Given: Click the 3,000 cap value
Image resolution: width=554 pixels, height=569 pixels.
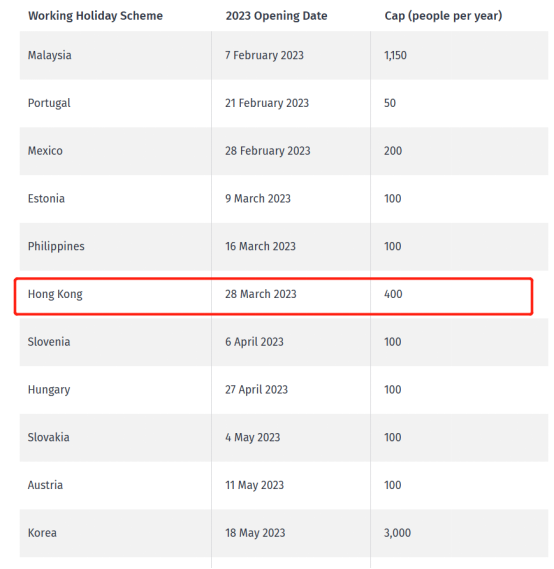Looking at the screenshot, I should [x=397, y=533].
